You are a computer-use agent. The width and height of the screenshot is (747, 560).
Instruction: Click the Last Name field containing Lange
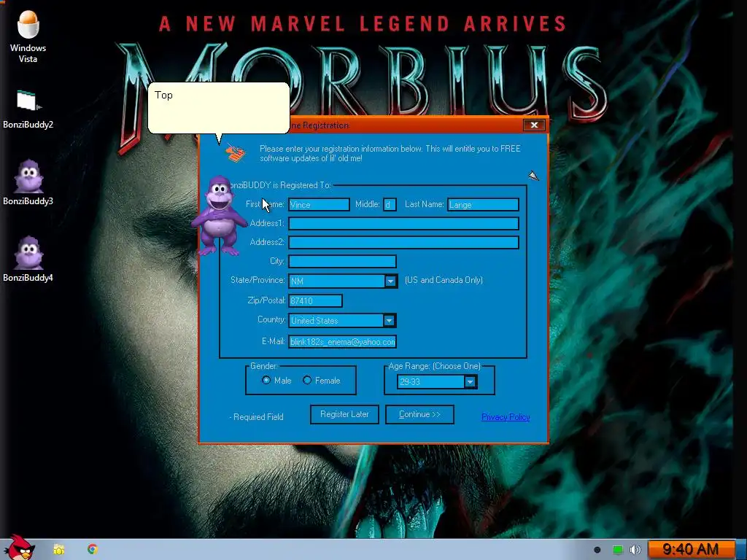[483, 205]
